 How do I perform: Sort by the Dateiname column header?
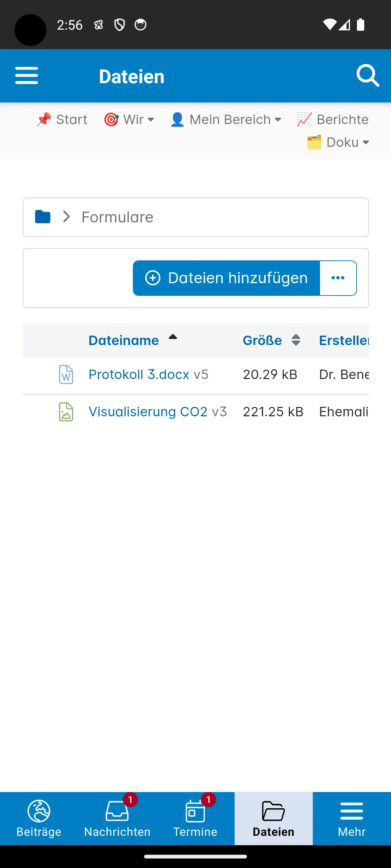tap(123, 340)
